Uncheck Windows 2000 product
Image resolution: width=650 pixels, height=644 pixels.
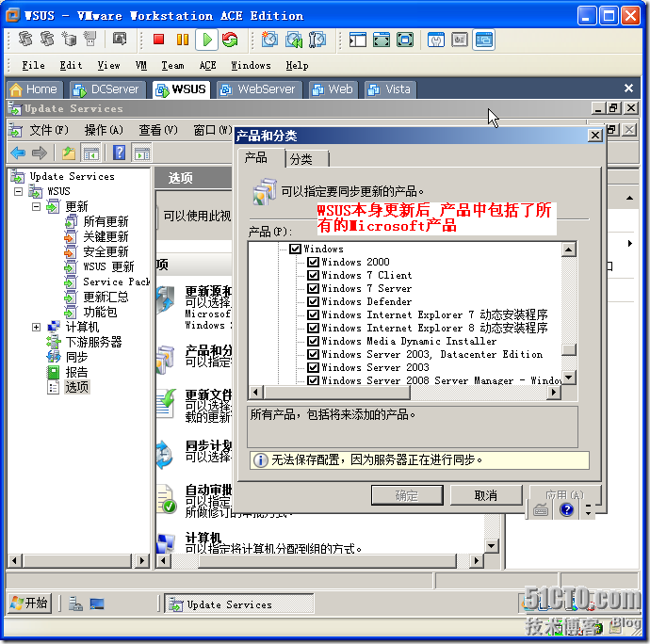pos(313,262)
